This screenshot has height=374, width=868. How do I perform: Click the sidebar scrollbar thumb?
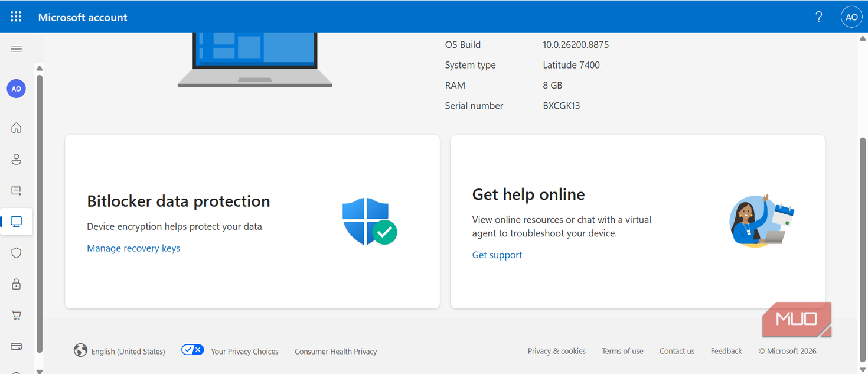point(40,213)
